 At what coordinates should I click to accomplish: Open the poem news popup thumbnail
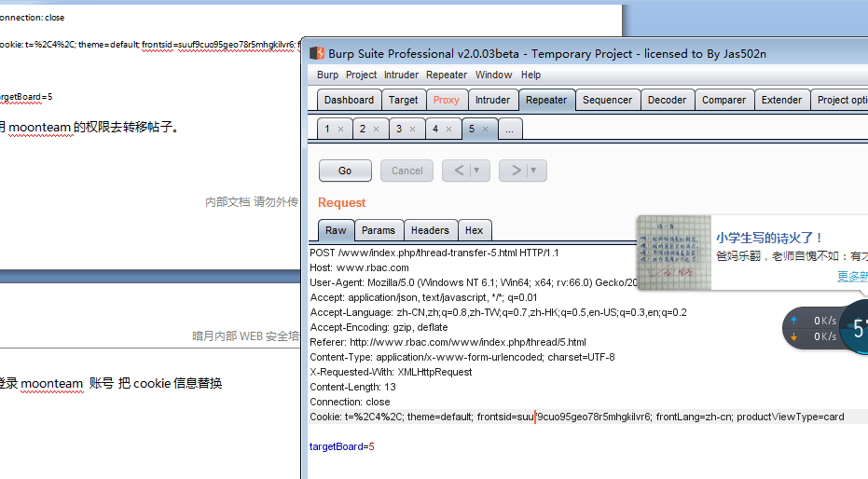(674, 253)
